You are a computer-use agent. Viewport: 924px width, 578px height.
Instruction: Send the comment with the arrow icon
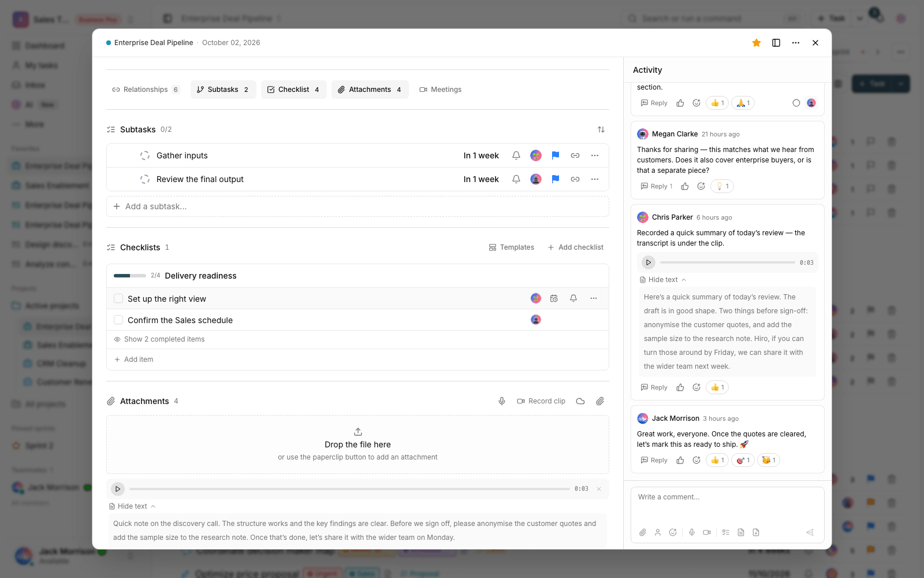pos(810,532)
